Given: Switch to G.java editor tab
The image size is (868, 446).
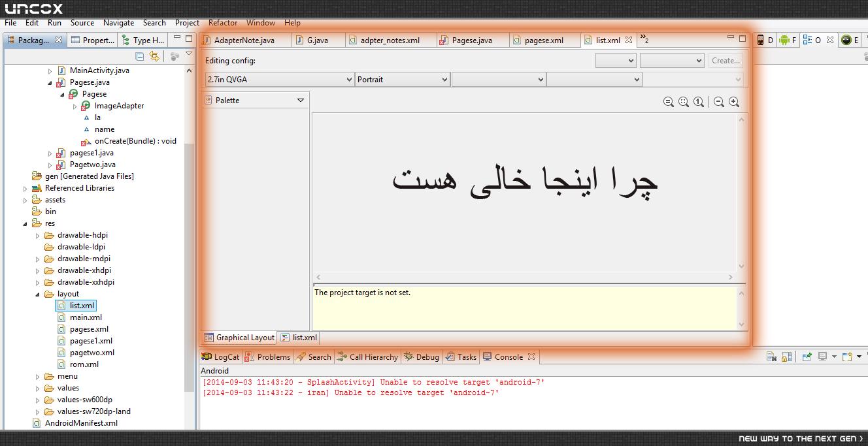Looking at the screenshot, I should (x=318, y=40).
